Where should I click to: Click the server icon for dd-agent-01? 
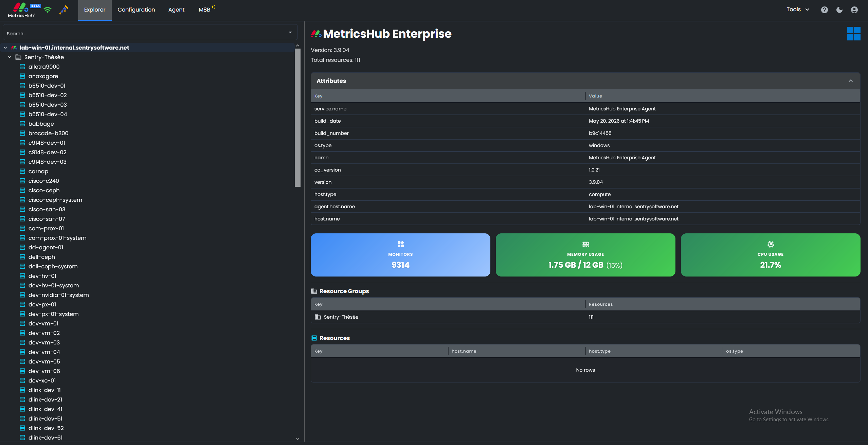tap(22, 247)
